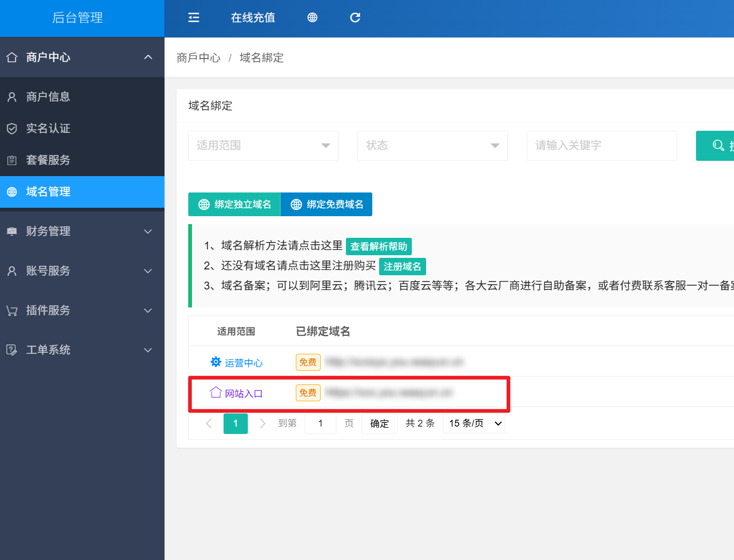Click the 已绑定域名 column header
Image resolution: width=734 pixels, height=560 pixels.
tap(323, 331)
